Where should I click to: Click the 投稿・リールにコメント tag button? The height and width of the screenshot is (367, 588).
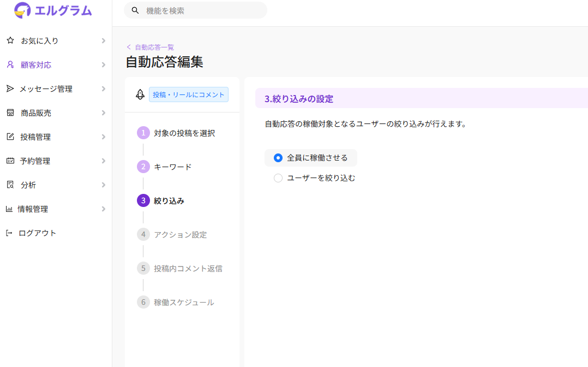[x=189, y=94]
